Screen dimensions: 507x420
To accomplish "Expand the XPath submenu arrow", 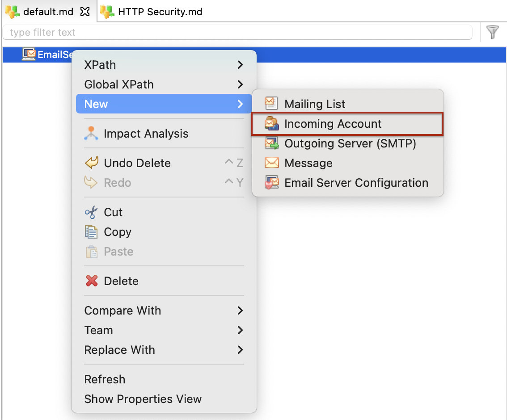I will pyautogui.click(x=240, y=65).
